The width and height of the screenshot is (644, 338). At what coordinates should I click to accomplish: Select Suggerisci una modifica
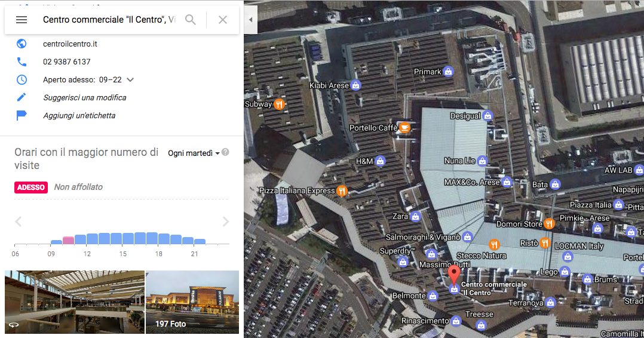pyautogui.click(x=85, y=98)
